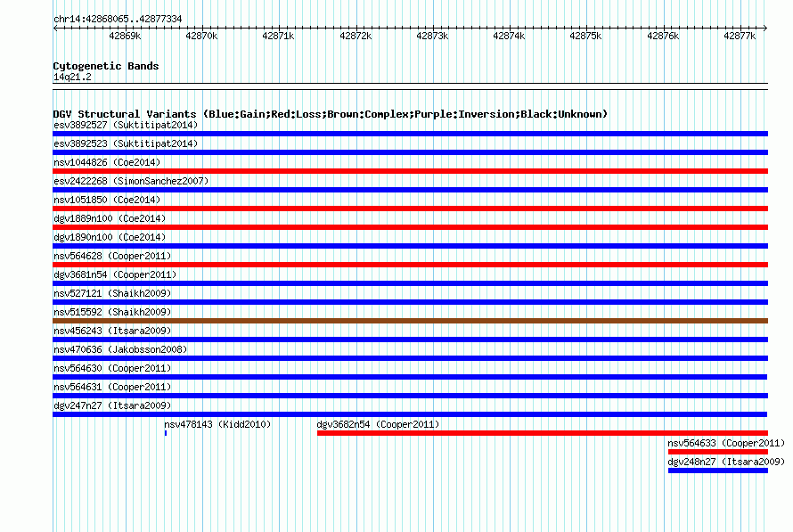
Task: Click the blue bar under nsv470636
Action: point(410,358)
